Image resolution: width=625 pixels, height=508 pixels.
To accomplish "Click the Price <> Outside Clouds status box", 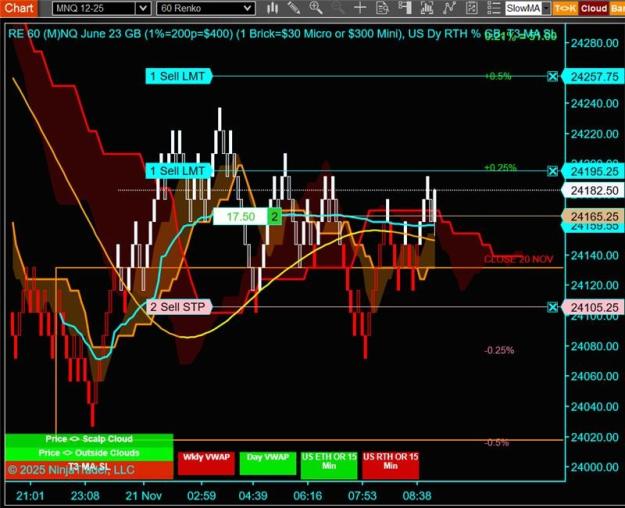I will [89, 453].
